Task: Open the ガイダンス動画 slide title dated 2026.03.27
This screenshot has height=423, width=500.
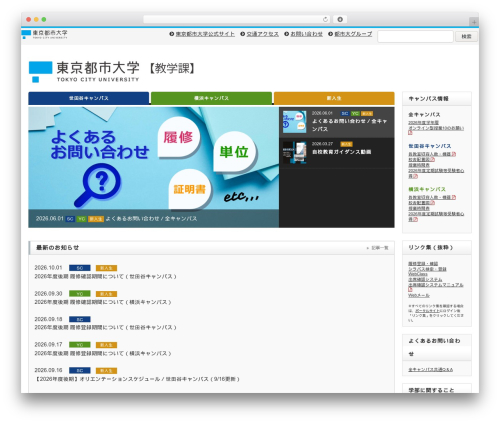Action: (341, 152)
